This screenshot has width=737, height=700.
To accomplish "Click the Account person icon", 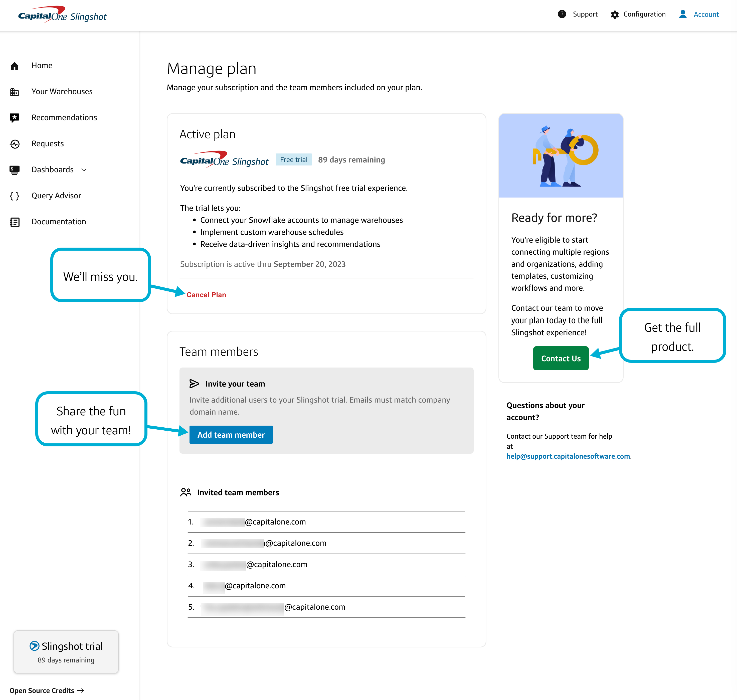I will click(x=683, y=14).
